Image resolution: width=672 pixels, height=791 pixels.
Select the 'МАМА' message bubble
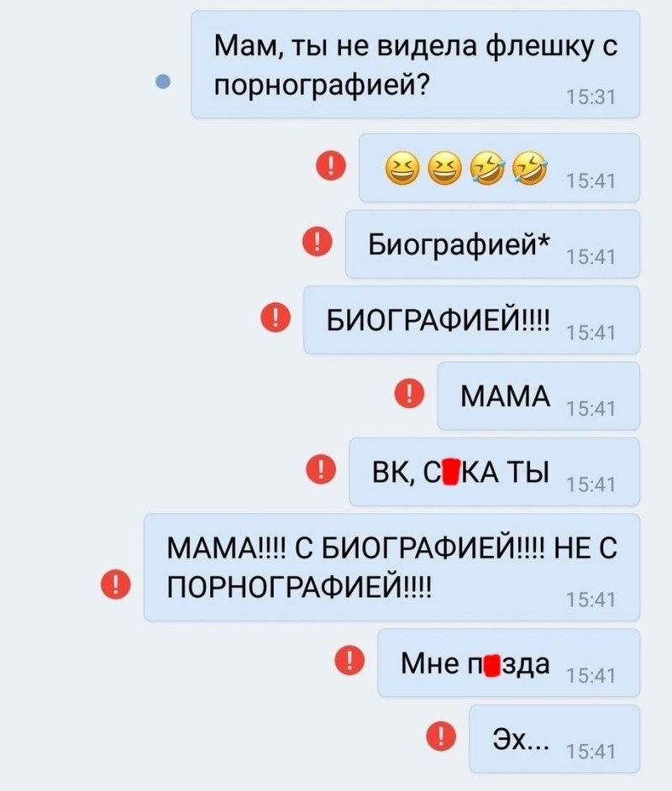[x=538, y=395]
